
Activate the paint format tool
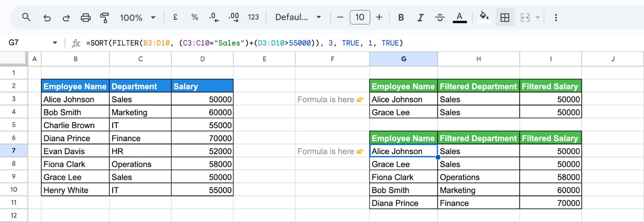point(105,17)
